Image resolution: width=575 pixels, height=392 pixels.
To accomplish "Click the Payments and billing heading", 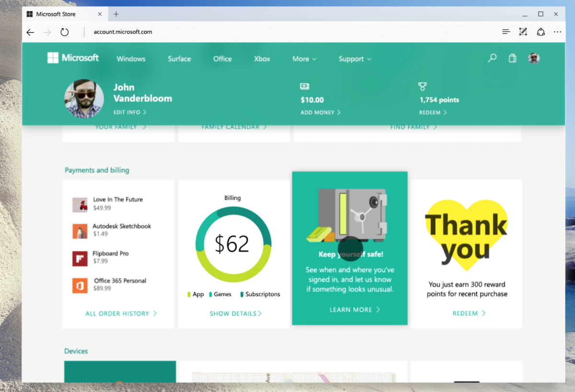I will click(97, 170).
